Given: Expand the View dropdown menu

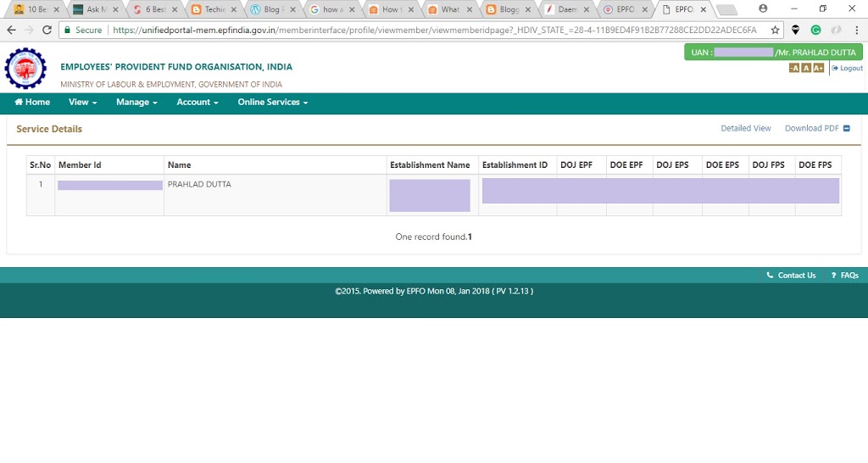Looking at the screenshot, I should (82, 103).
